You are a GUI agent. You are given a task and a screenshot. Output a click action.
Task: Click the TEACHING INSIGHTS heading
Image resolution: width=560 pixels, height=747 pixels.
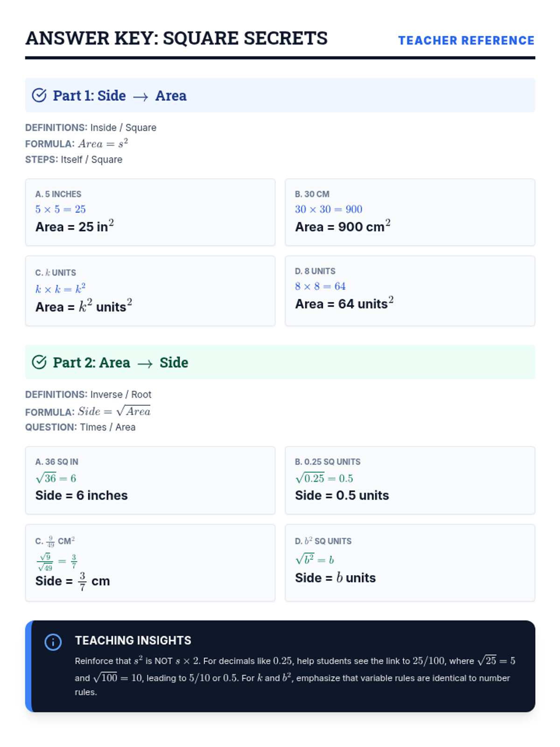coord(133,641)
